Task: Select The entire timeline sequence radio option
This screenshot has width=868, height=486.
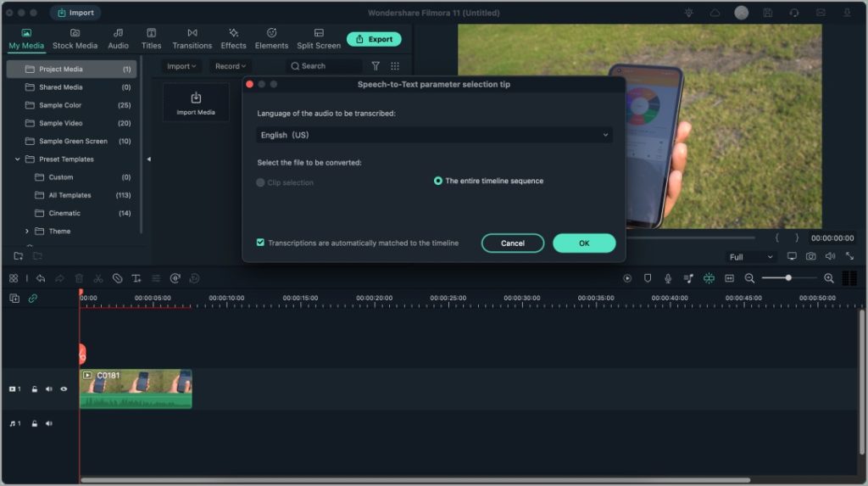Action: pyautogui.click(x=438, y=181)
